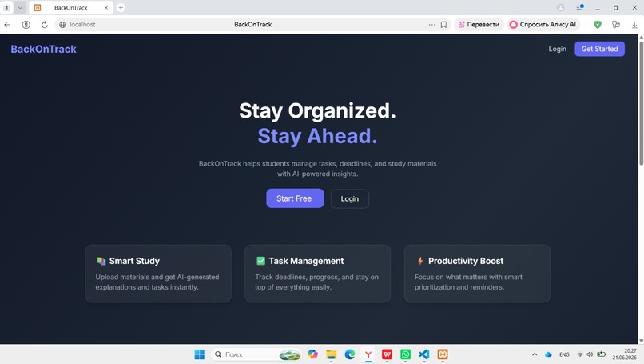644x364 pixels.
Task: Reload the page with the refresh icon
Action: (x=45, y=25)
